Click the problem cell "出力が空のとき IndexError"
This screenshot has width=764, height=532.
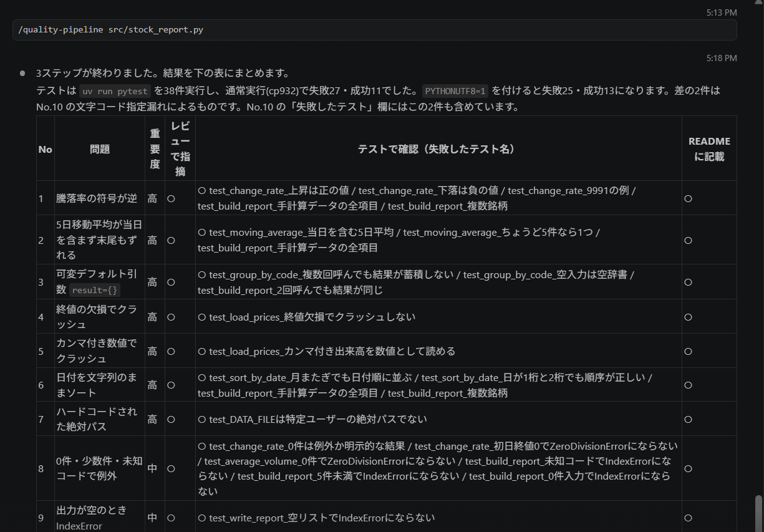click(x=100, y=518)
